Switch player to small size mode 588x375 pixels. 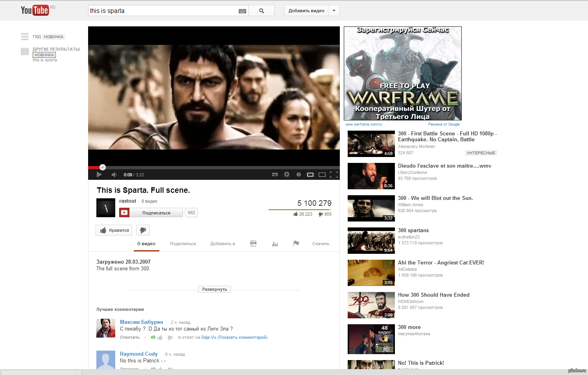pyautogui.click(x=310, y=175)
